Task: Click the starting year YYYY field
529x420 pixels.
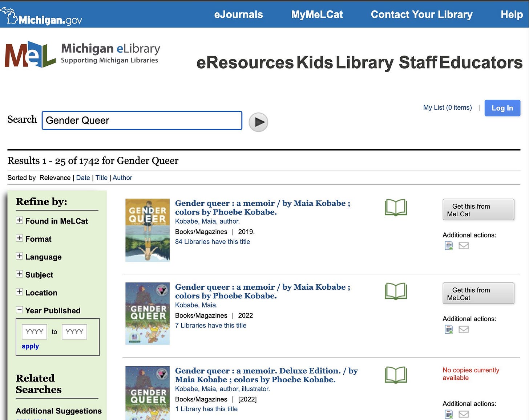Action: 35,332
